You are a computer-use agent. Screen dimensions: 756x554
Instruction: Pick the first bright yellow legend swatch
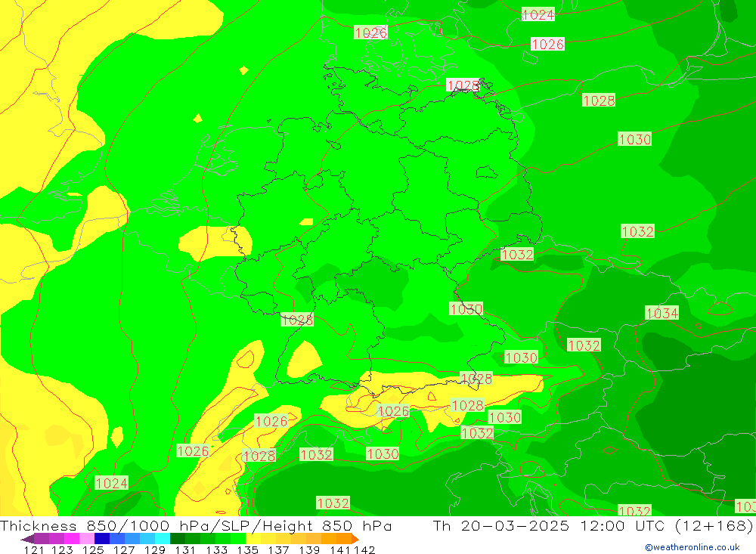tap(253, 539)
